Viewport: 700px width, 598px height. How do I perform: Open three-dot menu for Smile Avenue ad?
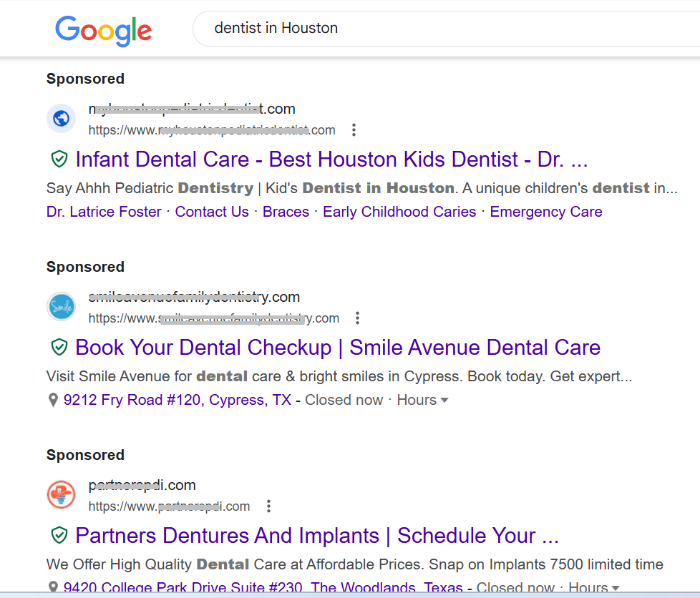pyautogui.click(x=358, y=318)
